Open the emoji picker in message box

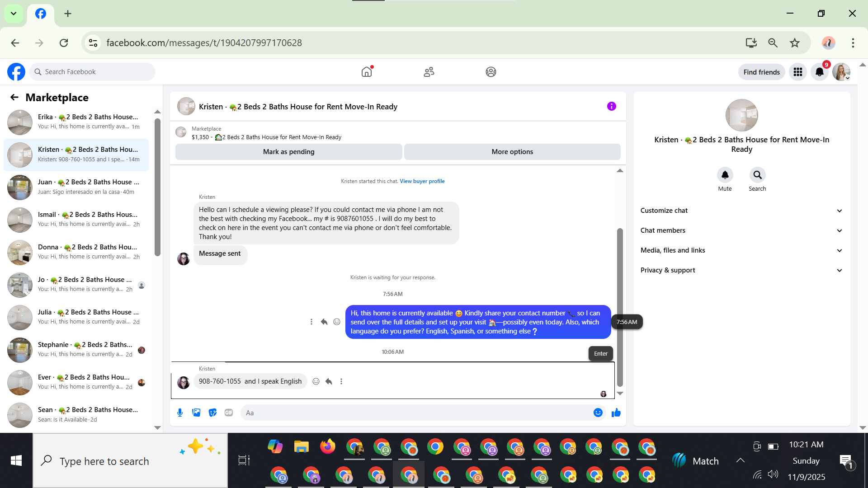[598, 413]
